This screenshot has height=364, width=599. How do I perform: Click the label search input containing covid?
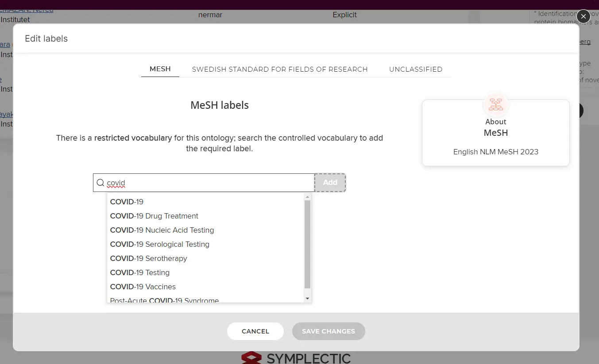tap(208, 183)
